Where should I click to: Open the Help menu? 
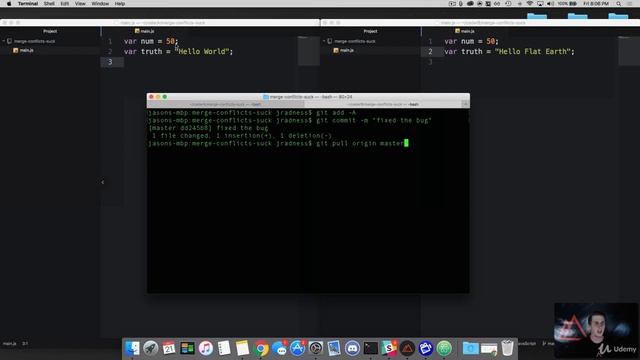pyautogui.click(x=120, y=4)
